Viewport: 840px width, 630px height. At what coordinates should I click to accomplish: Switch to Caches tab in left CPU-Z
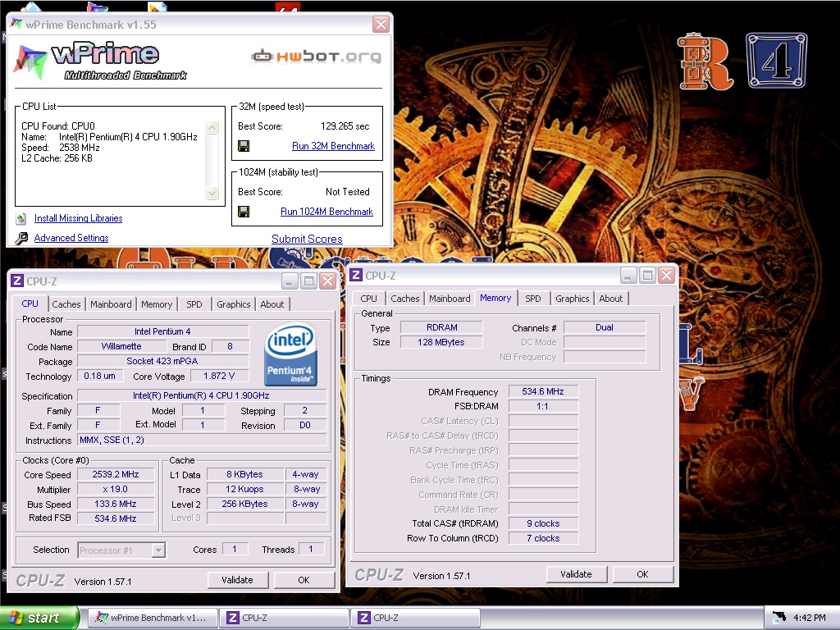[66, 304]
